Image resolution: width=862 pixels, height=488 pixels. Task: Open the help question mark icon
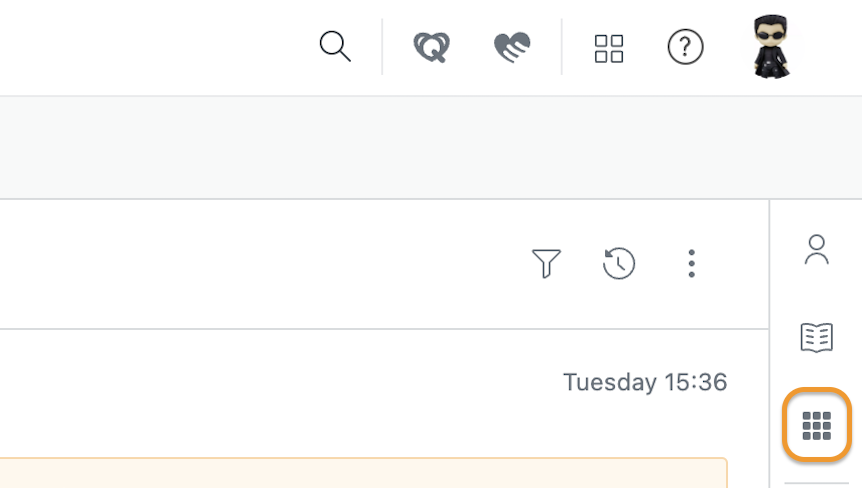pos(685,47)
